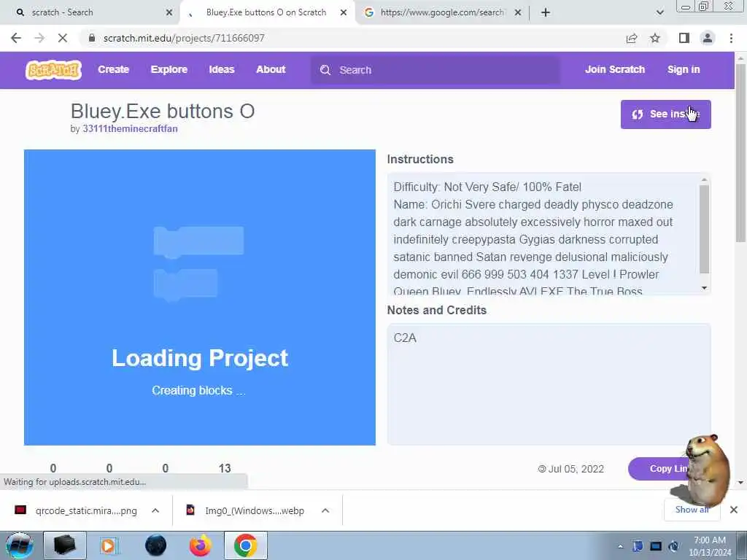The width and height of the screenshot is (747, 560).
Task: Open the dark globe browser in the taskbar
Action: 156,545
